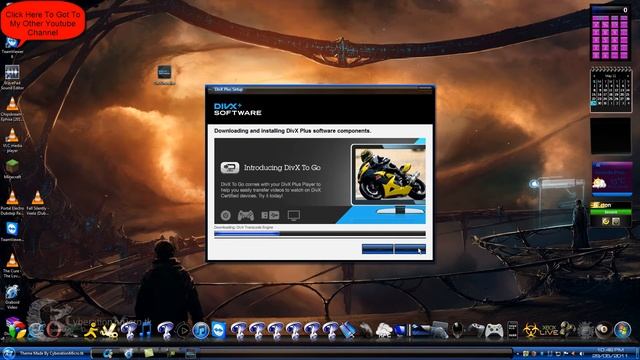
Task: Open the phone-shaped dock icon
Action: point(512,330)
